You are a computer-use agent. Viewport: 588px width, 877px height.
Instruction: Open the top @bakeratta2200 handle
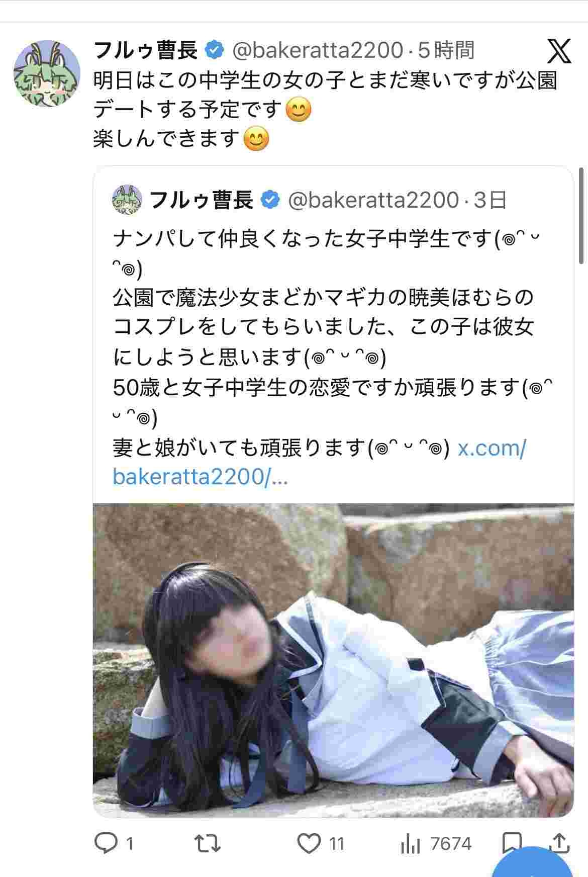(318, 50)
